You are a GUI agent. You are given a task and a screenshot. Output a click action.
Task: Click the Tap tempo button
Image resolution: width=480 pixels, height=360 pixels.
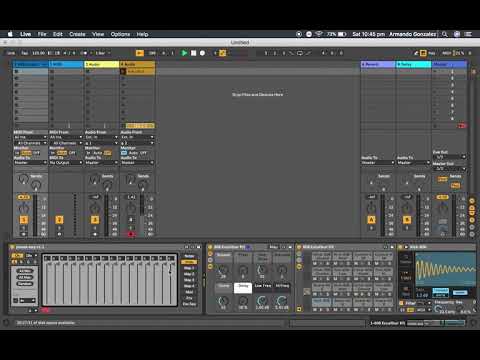pos(25,53)
